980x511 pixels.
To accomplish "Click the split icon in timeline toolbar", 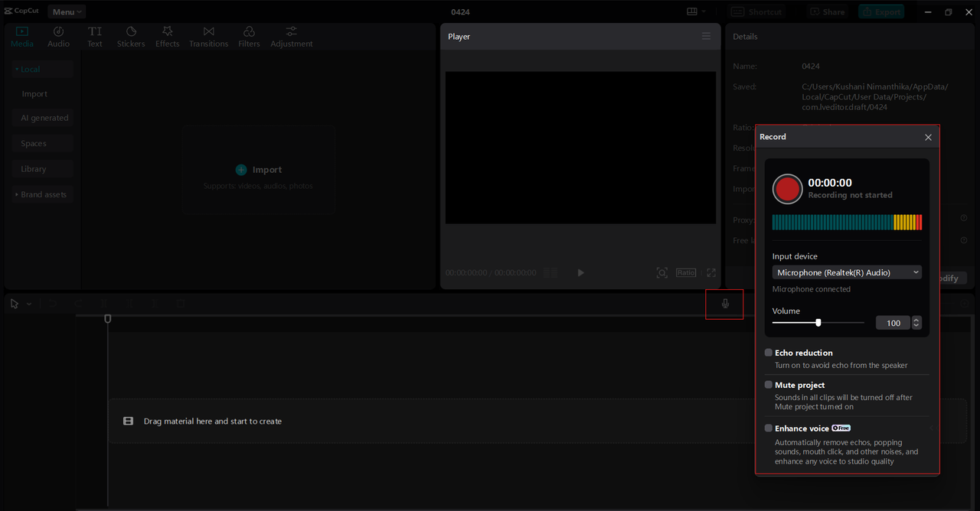I will (x=104, y=304).
